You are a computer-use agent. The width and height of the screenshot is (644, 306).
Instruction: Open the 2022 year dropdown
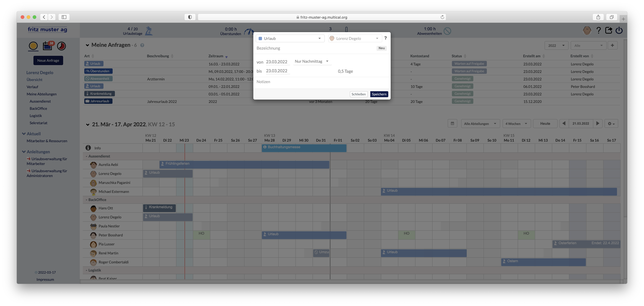556,45
